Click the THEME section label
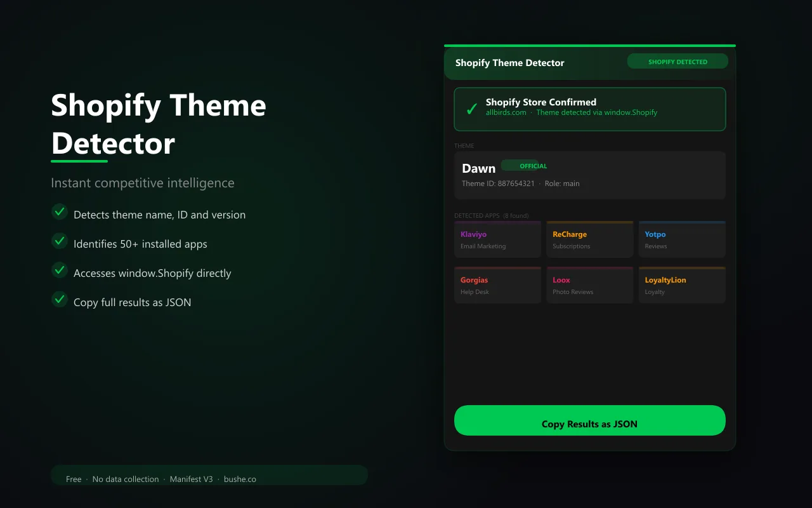This screenshot has width=812, height=508. click(464, 146)
